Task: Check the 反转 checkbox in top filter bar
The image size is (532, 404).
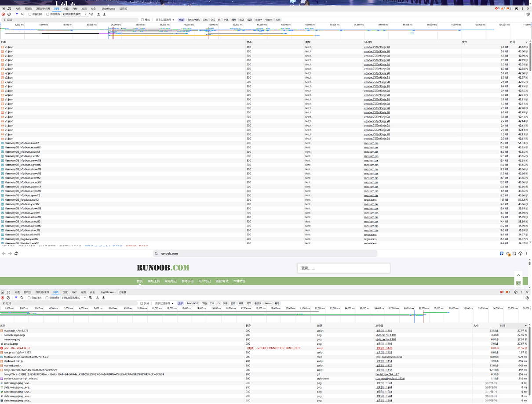Action: pos(142,20)
